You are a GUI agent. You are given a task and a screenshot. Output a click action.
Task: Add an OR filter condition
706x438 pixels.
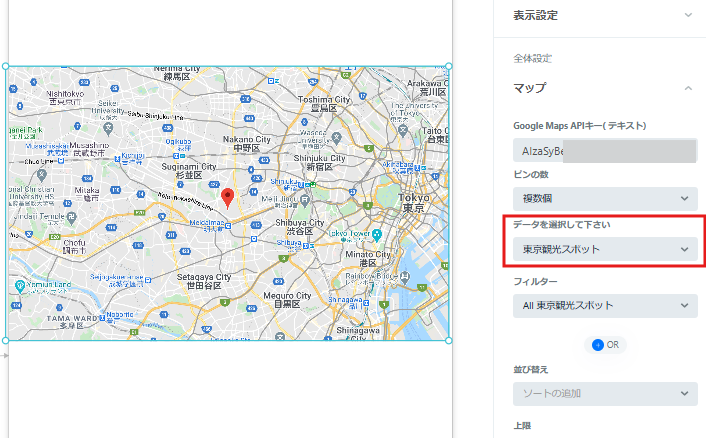[x=605, y=345]
